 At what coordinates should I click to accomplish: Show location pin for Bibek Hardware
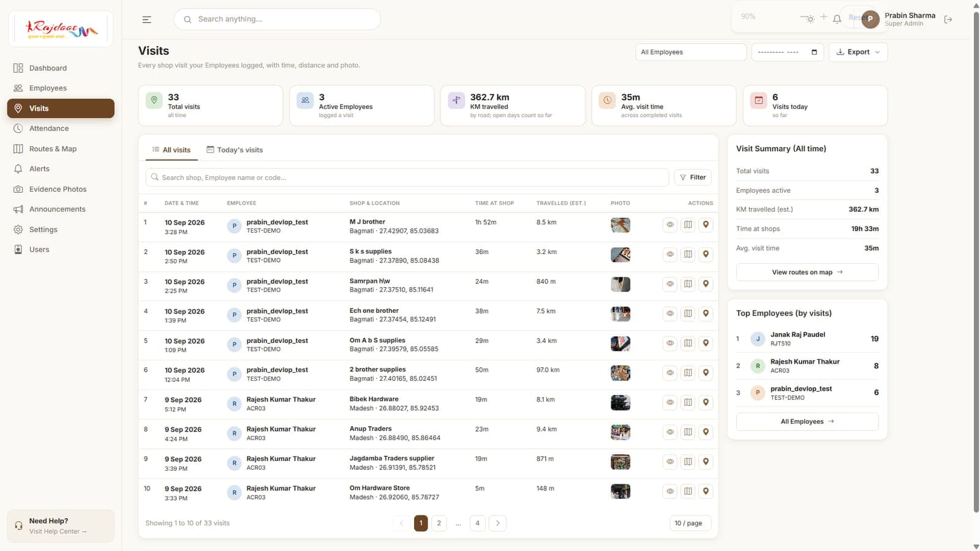706,402
